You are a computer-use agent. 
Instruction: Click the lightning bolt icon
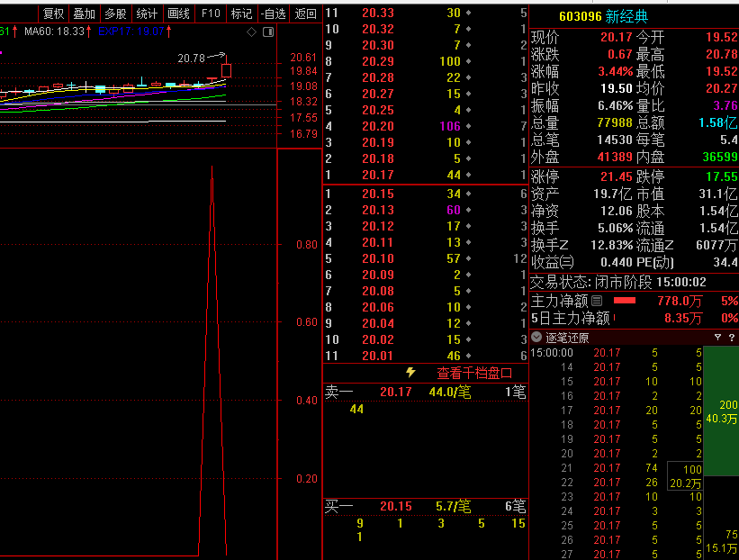click(x=411, y=372)
